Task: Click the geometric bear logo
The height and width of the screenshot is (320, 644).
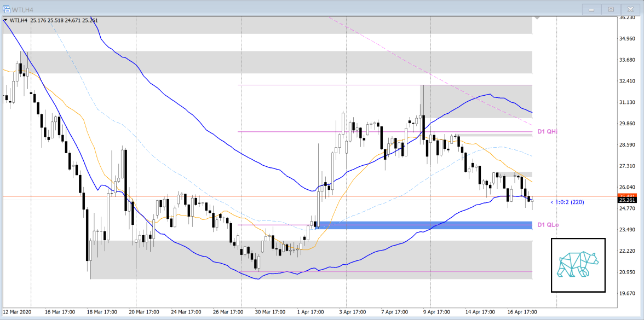Action: (578, 265)
